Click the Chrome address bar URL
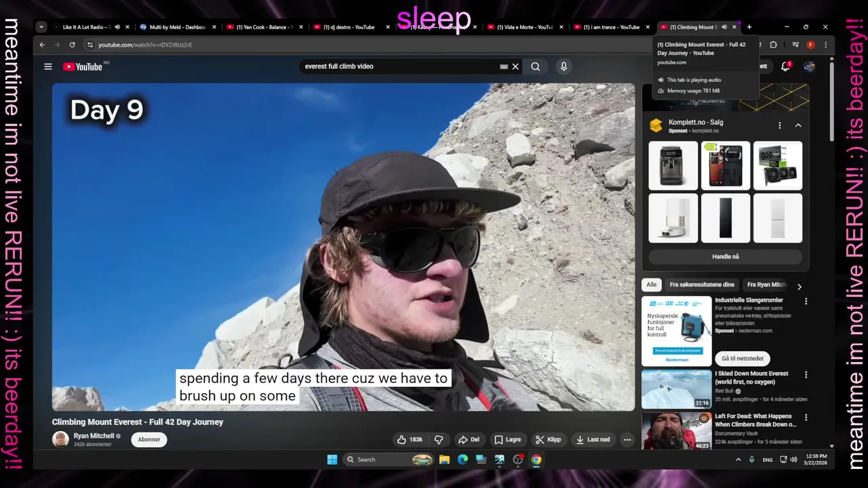The height and width of the screenshot is (488, 868). [x=145, y=45]
